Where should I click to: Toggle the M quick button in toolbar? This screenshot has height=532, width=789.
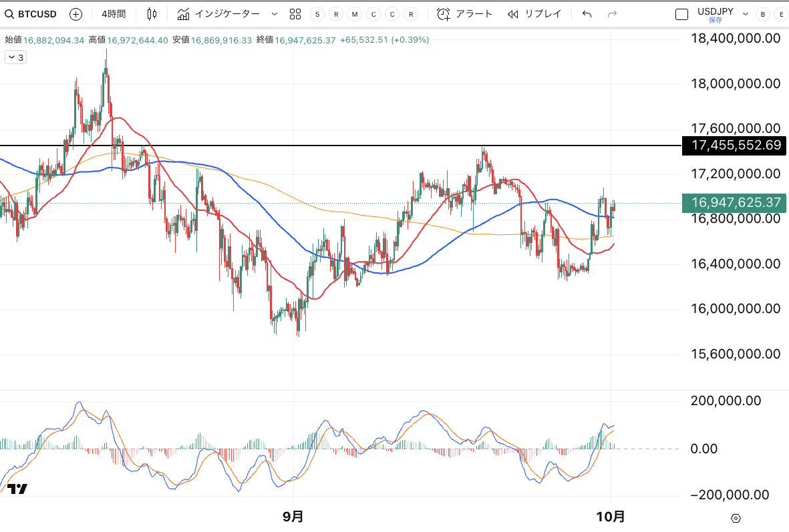click(x=354, y=14)
